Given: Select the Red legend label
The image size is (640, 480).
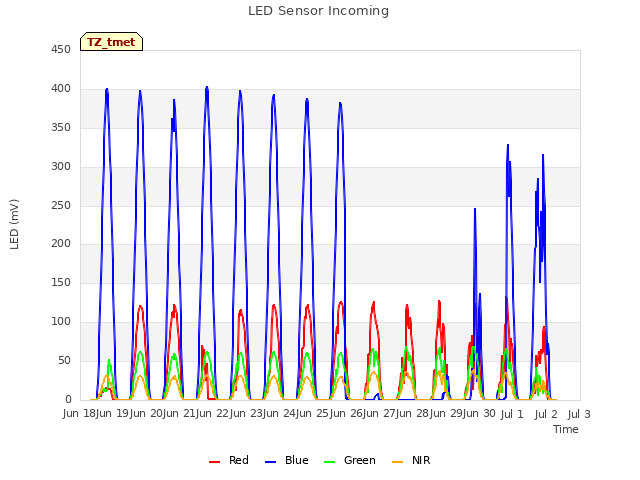Looking at the screenshot, I should 239,460.
